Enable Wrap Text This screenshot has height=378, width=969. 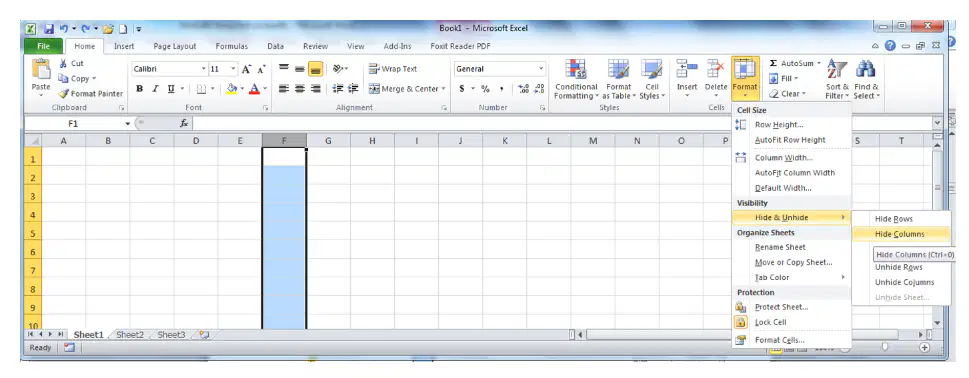pos(393,69)
